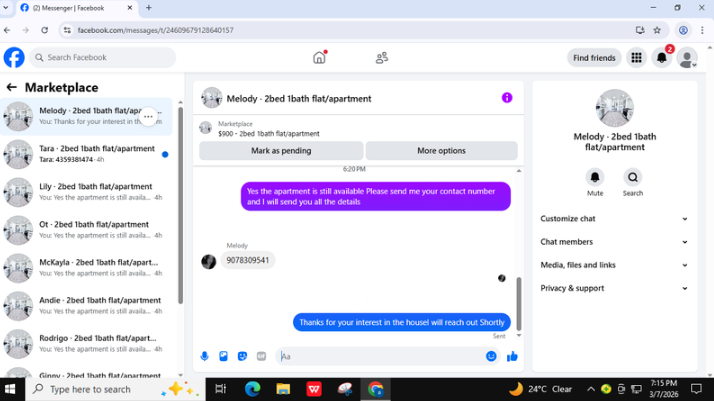Open WPS Office from taskbar

pos(314,389)
